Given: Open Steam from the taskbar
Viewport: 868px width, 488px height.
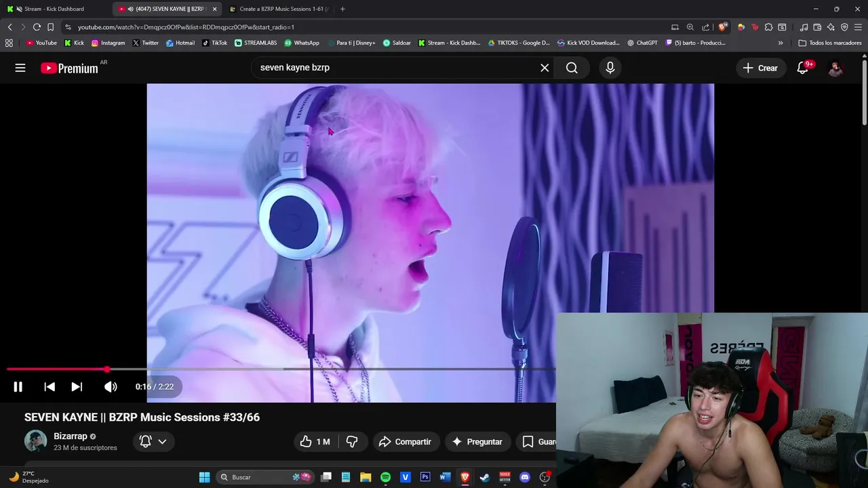Looking at the screenshot, I should point(485,477).
